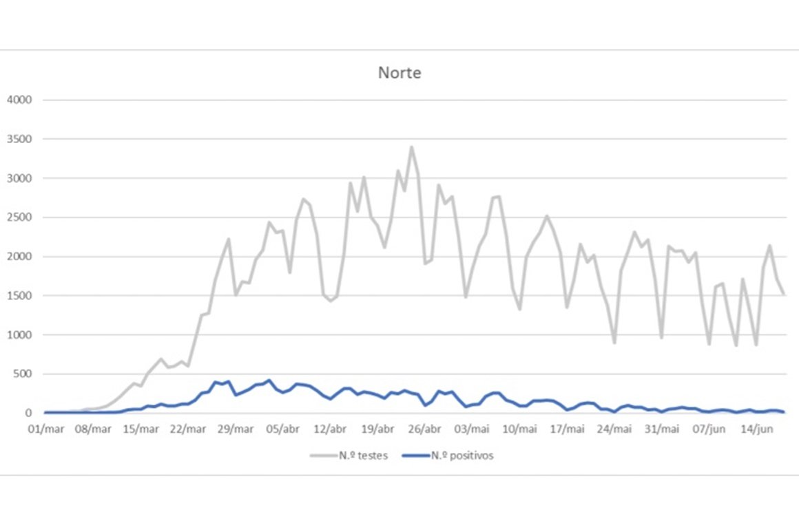This screenshot has height=532, width=799.
Task: Click the gray legend line marker
Action: 322,456
